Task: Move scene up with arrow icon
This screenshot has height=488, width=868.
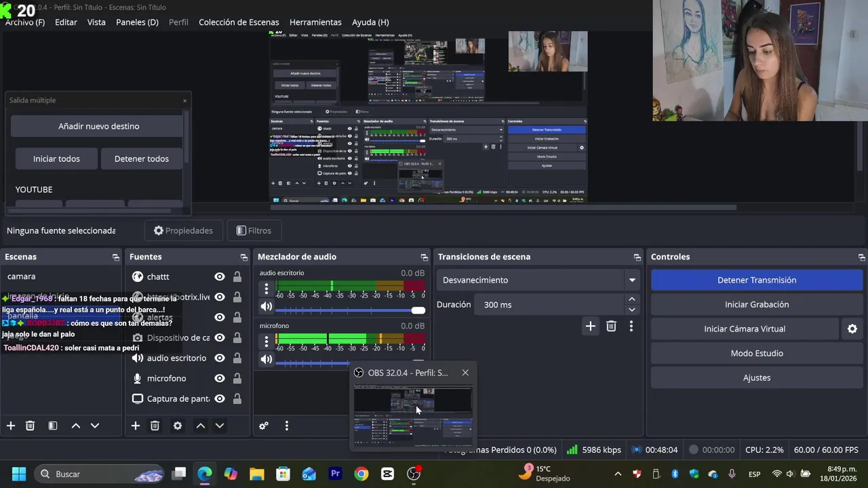Action: (x=76, y=426)
